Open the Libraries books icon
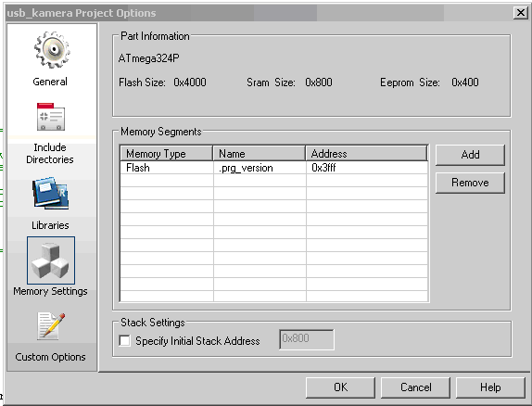 pos(51,193)
